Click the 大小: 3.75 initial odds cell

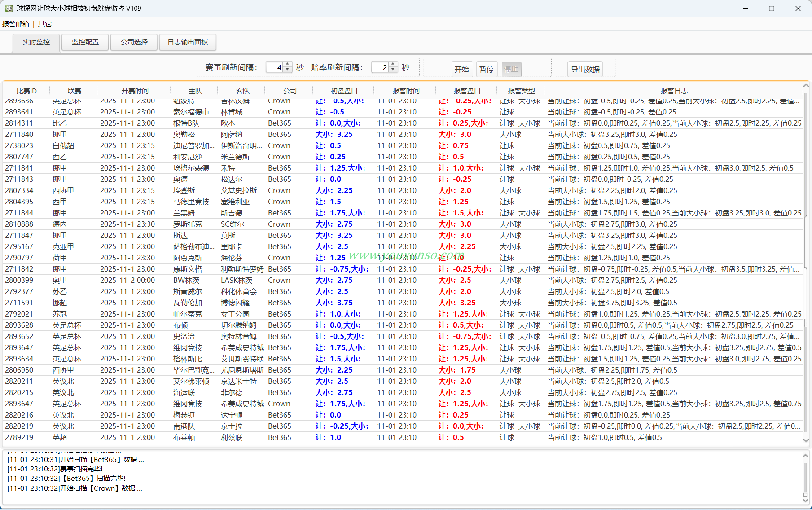[334, 303]
